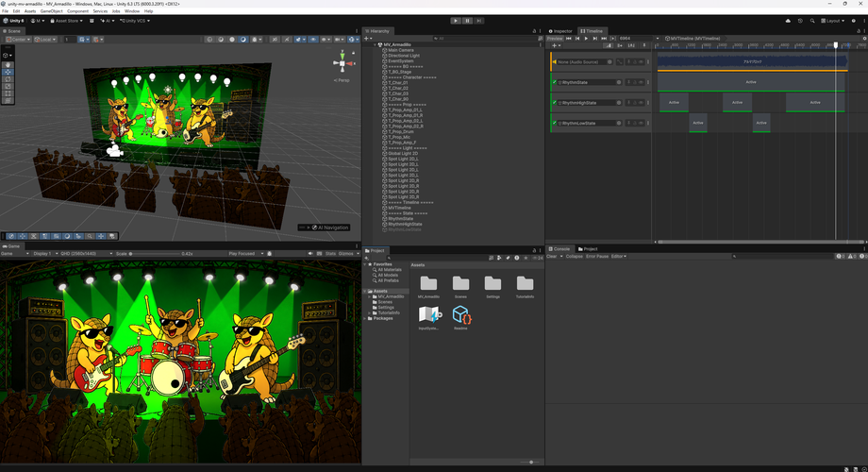Click Timeline go to start button
Screen dimensions: 868x472
pos(569,38)
